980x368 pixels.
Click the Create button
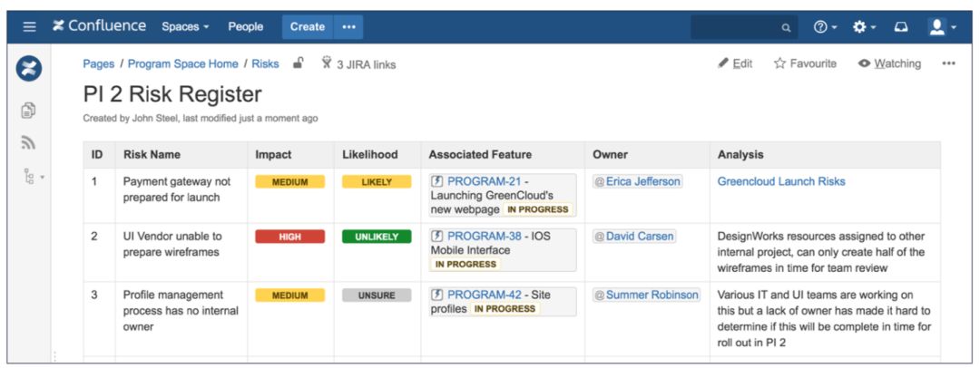click(x=308, y=27)
